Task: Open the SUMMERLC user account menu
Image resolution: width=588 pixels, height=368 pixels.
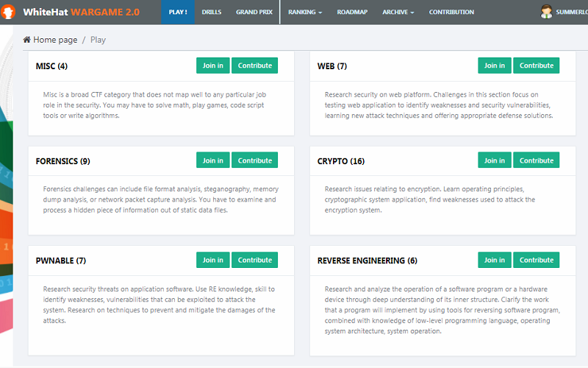Action: click(572, 13)
